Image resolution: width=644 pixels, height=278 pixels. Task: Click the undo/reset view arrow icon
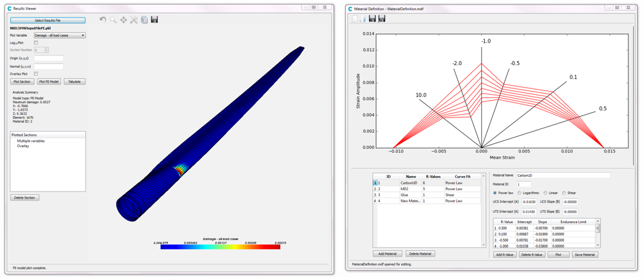(x=103, y=20)
